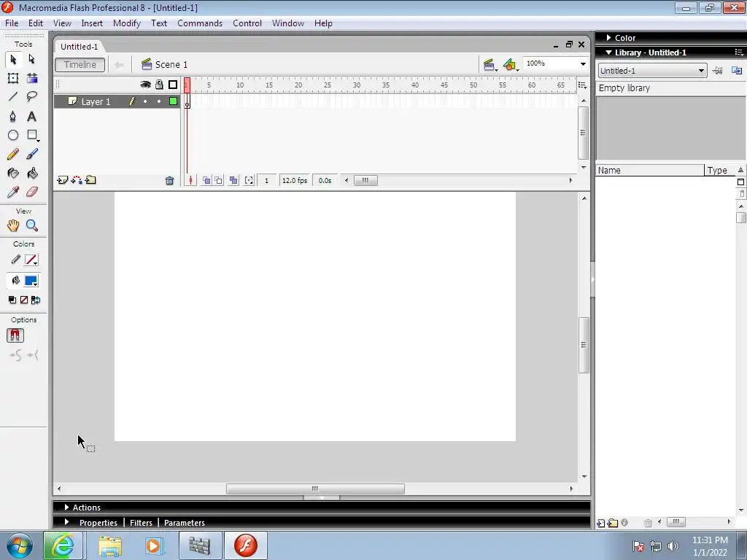Open the zoom percentage dropdown

(583, 64)
